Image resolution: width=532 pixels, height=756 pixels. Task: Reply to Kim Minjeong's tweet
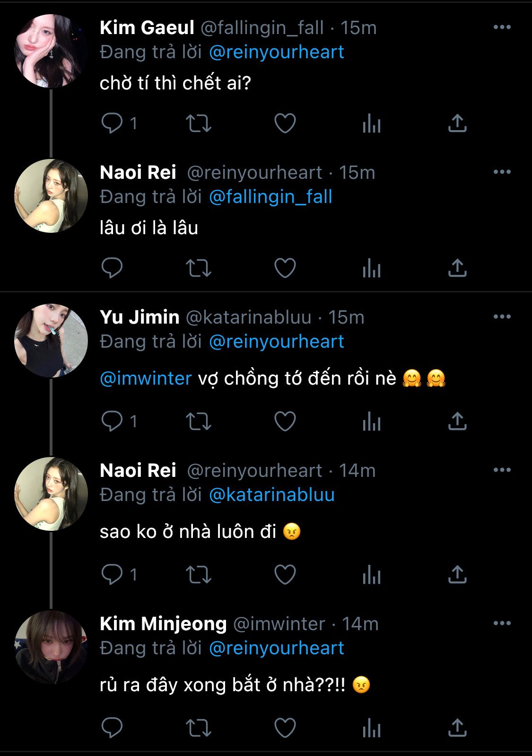(x=112, y=728)
